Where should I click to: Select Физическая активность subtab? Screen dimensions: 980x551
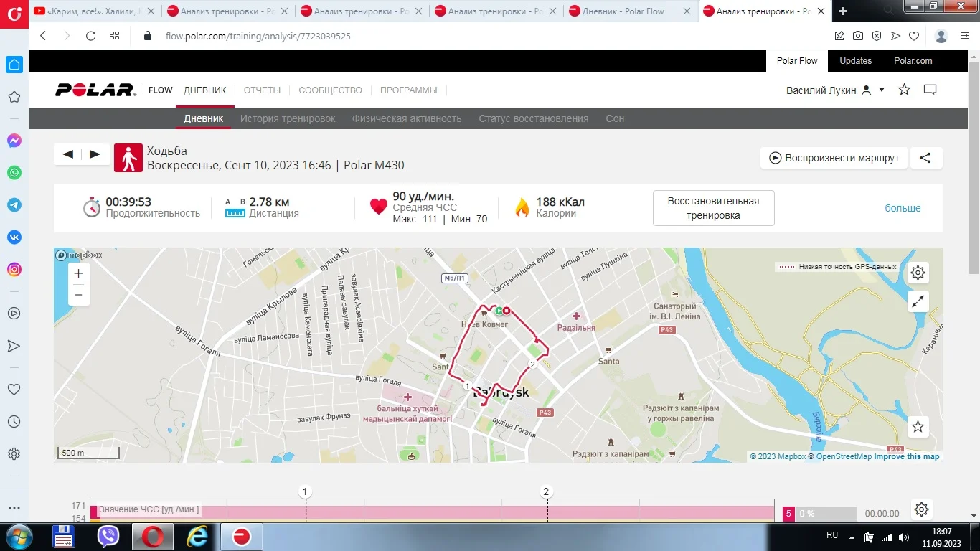pos(407,118)
